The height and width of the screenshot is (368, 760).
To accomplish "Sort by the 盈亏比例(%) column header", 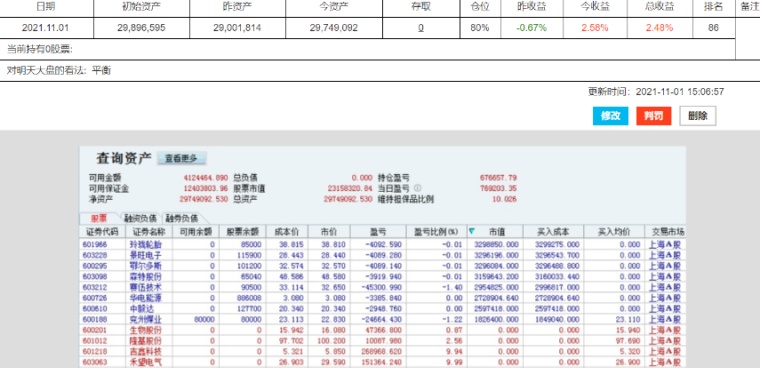I will click(x=436, y=231).
